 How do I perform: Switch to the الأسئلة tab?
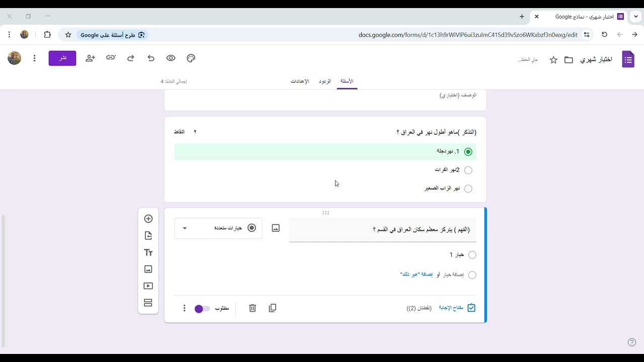347,81
